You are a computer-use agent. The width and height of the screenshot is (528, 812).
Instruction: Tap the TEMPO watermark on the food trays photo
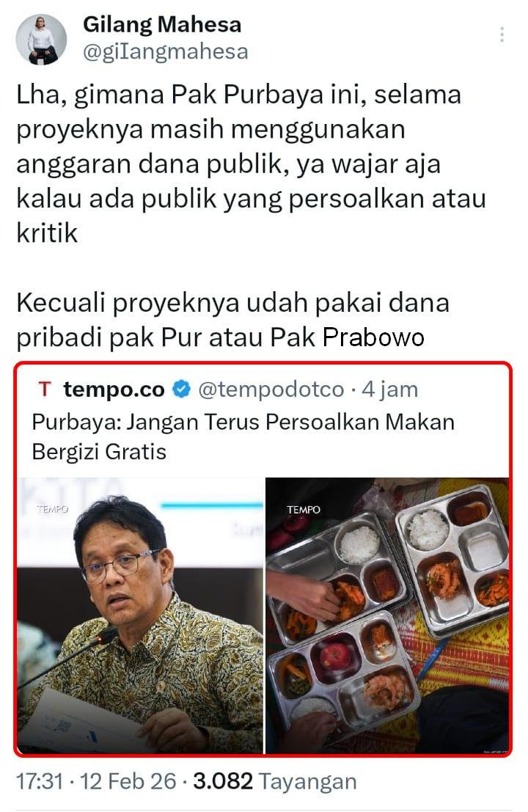[x=304, y=510]
